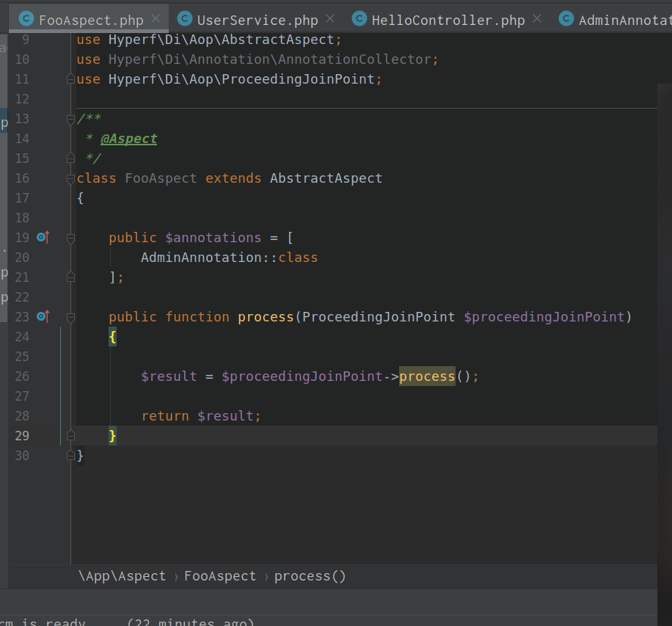Collapse the $annotations array fold on line 19
The width and height of the screenshot is (672, 626).
(70, 237)
